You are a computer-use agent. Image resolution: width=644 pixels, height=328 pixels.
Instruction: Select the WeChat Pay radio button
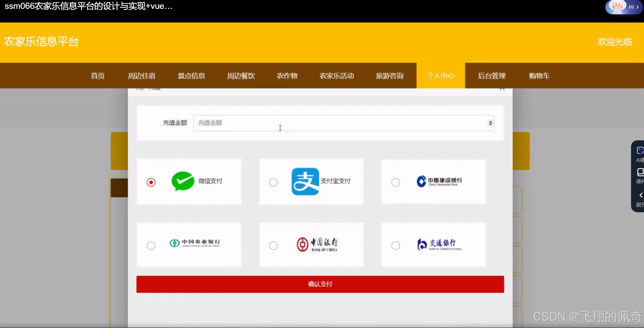click(151, 182)
